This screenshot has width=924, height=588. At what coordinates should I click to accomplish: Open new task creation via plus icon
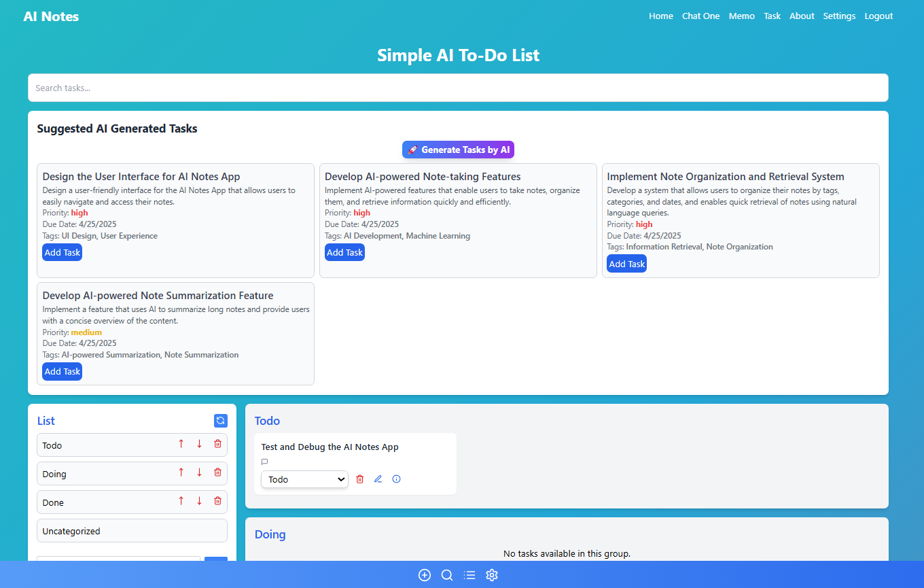[x=425, y=574]
